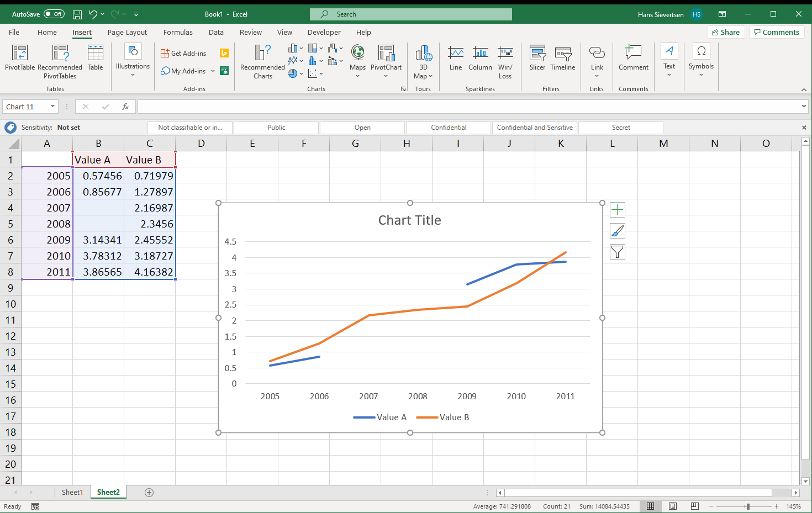Insert a Line sparkline

456,58
